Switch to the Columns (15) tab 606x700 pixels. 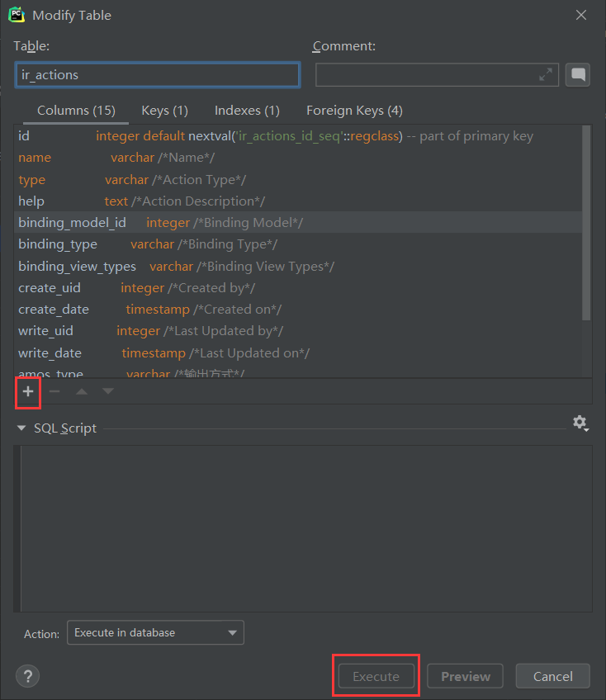point(76,111)
